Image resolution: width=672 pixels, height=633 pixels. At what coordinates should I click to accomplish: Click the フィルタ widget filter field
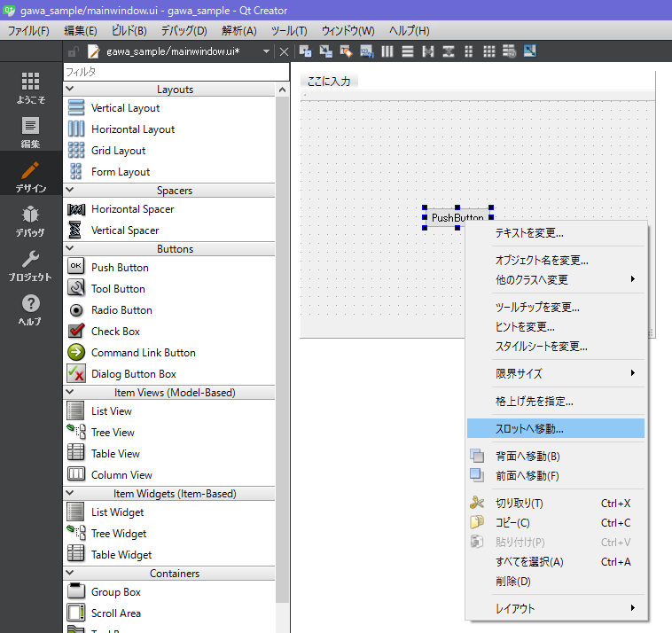click(x=176, y=72)
